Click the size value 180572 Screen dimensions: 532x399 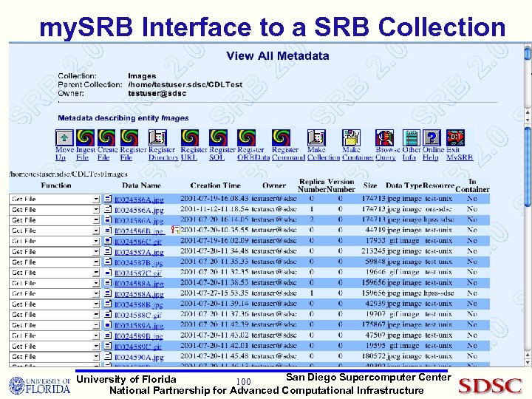pyautogui.click(x=373, y=356)
